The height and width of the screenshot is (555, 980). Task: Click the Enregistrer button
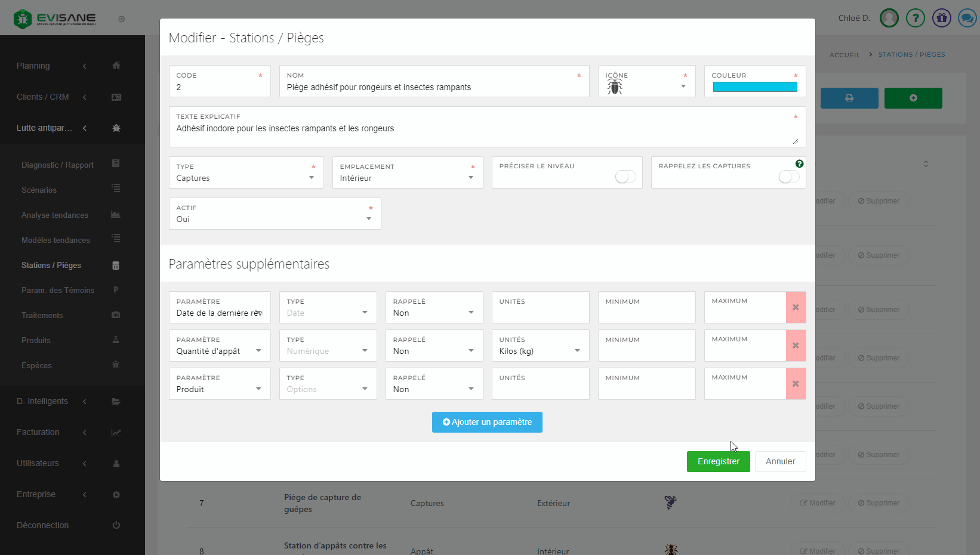coord(718,461)
